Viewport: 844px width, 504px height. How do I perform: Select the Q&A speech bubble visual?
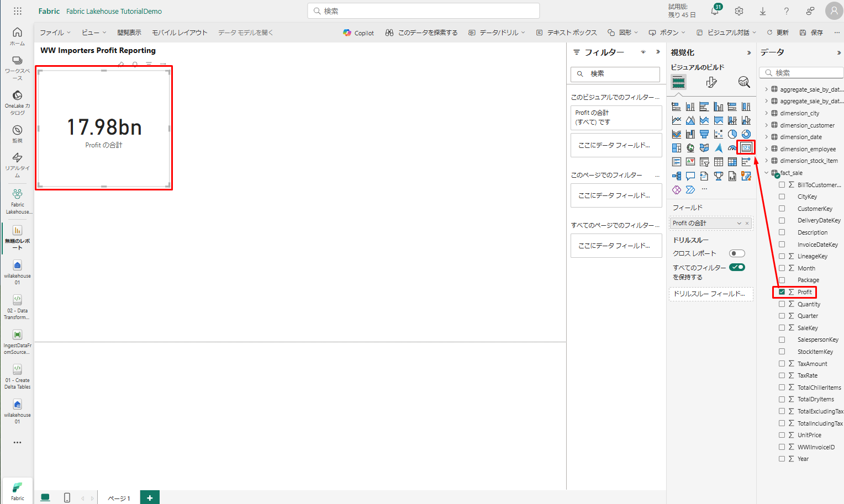(690, 176)
